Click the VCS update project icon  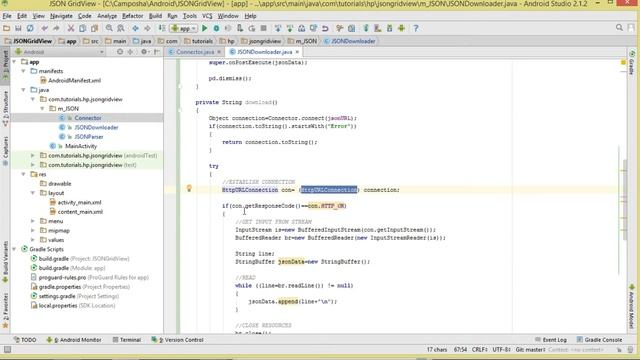pos(278,28)
